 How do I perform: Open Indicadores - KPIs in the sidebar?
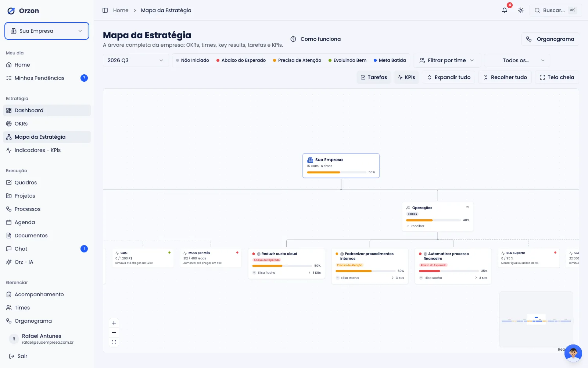[x=47, y=150]
